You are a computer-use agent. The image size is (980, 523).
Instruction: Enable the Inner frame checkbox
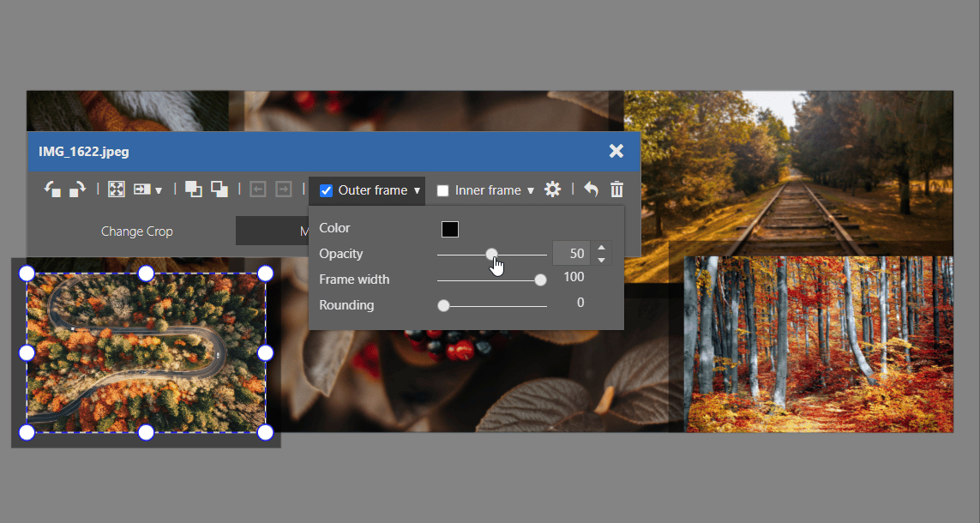click(442, 189)
